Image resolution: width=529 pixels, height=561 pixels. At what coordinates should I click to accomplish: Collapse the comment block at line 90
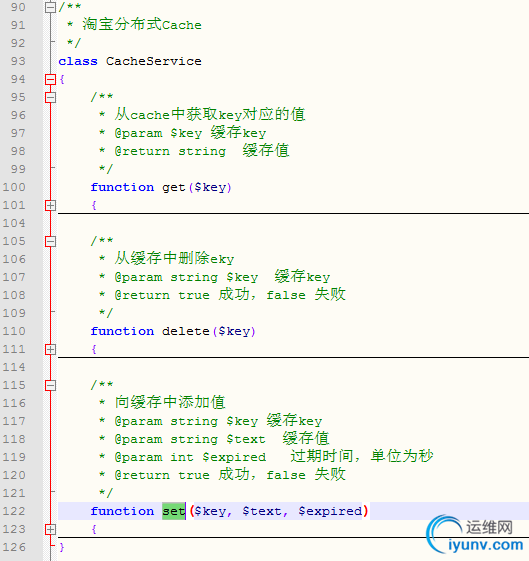(50, 7)
